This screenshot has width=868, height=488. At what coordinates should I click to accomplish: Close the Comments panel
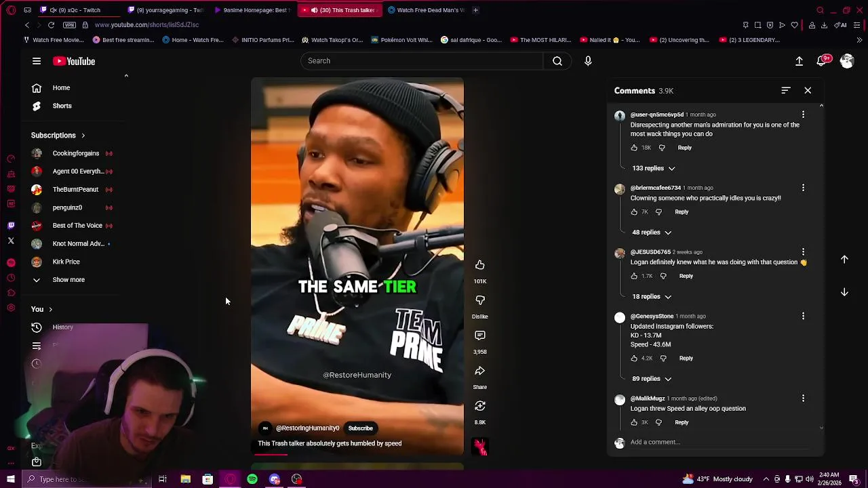pos(808,90)
